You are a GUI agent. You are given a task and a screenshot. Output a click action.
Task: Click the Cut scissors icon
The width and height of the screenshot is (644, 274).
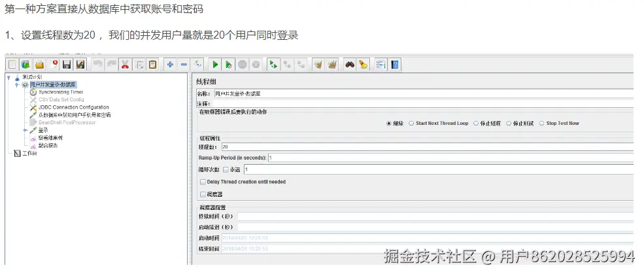126,65
